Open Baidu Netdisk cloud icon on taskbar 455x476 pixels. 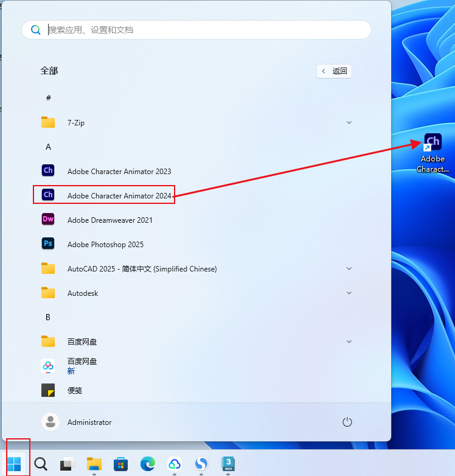click(175, 464)
